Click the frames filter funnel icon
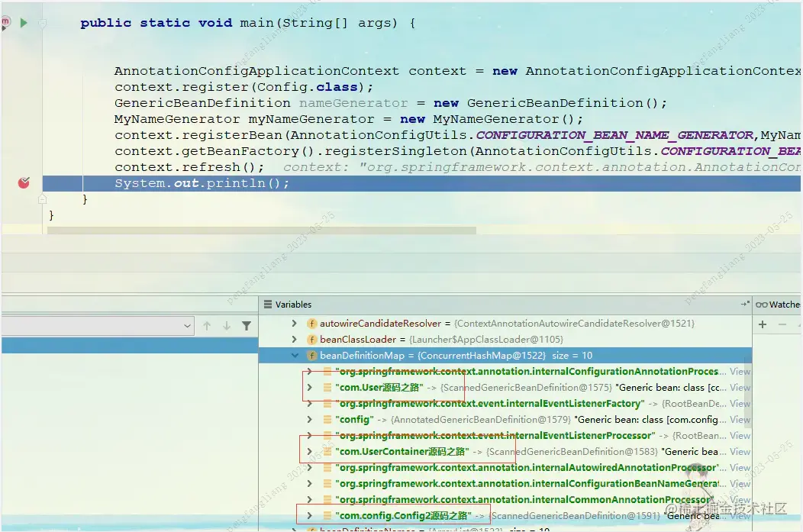The height and width of the screenshot is (532, 803). [247, 326]
